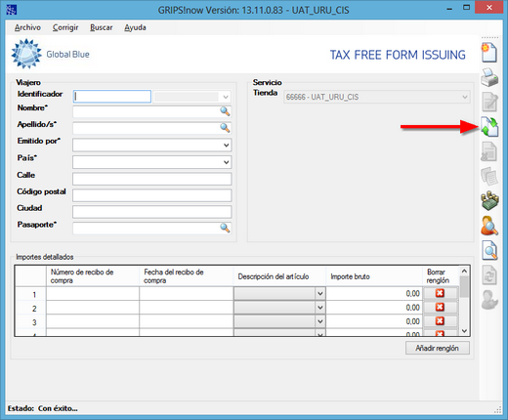The width and height of the screenshot is (508, 420).
Task: Click the new document icon with star
Action: (x=489, y=53)
